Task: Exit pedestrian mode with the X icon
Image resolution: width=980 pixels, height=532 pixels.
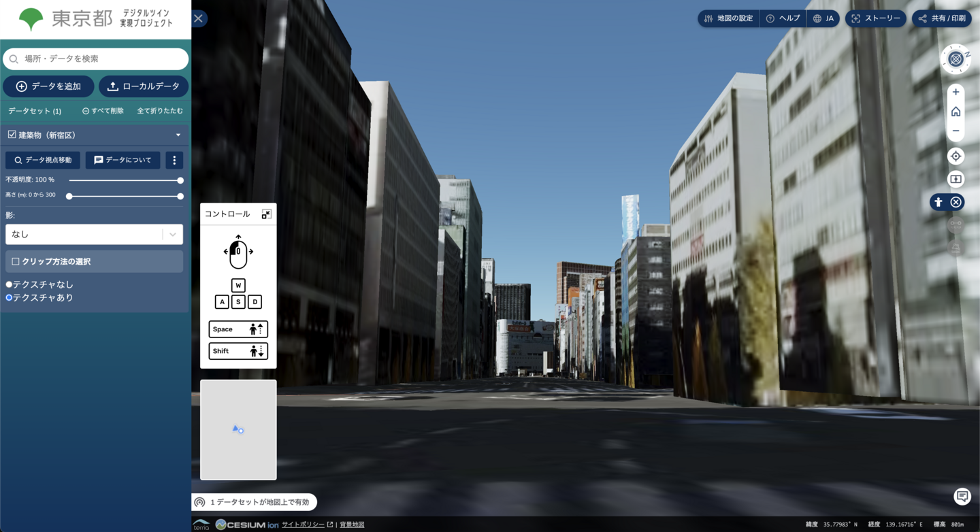Action: click(x=956, y=202)
